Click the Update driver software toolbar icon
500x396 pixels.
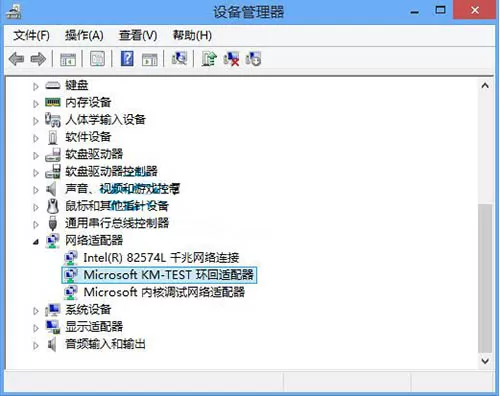click(x=209, y=59)
